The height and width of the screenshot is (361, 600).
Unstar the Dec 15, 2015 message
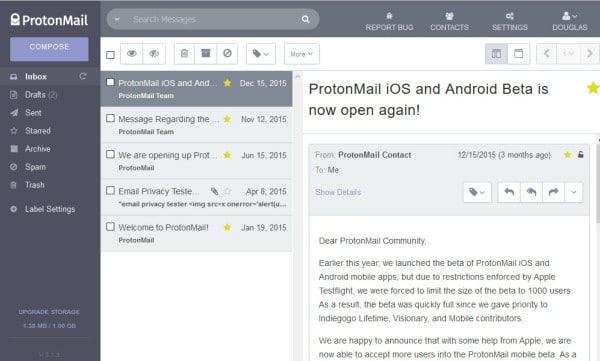[227, 83]
